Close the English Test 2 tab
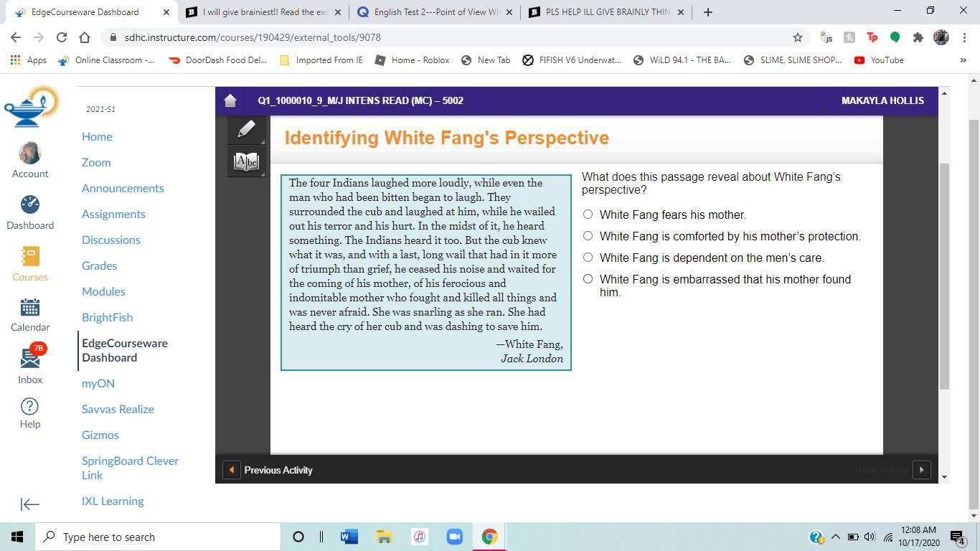The height and width of the screenshot is (551, 980). point(509,12)
